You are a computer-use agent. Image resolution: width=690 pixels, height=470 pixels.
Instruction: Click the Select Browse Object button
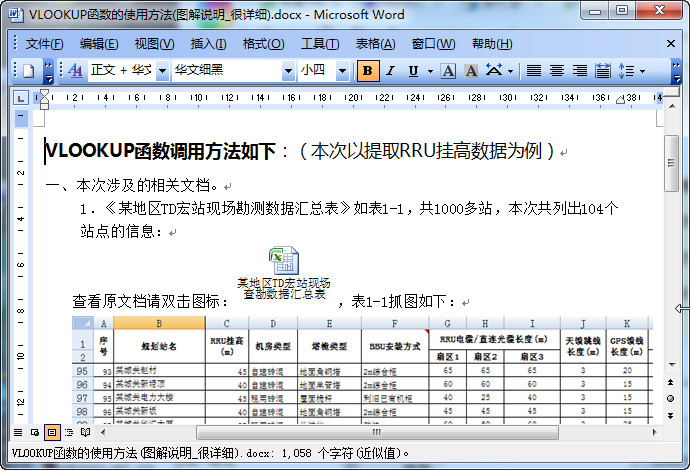pyautogui.click(x=671, y=399)
